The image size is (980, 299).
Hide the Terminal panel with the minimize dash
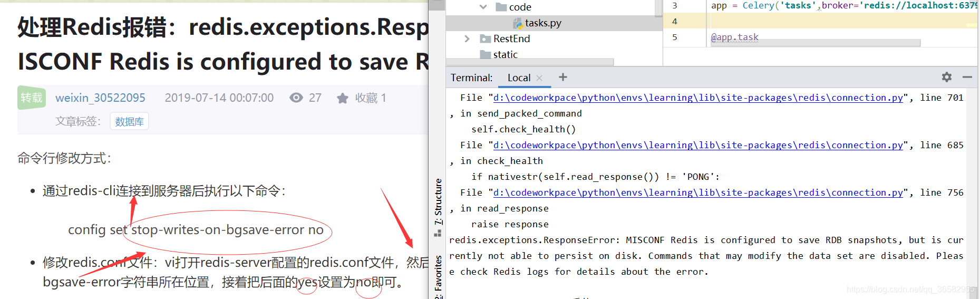tap(967, 78)
